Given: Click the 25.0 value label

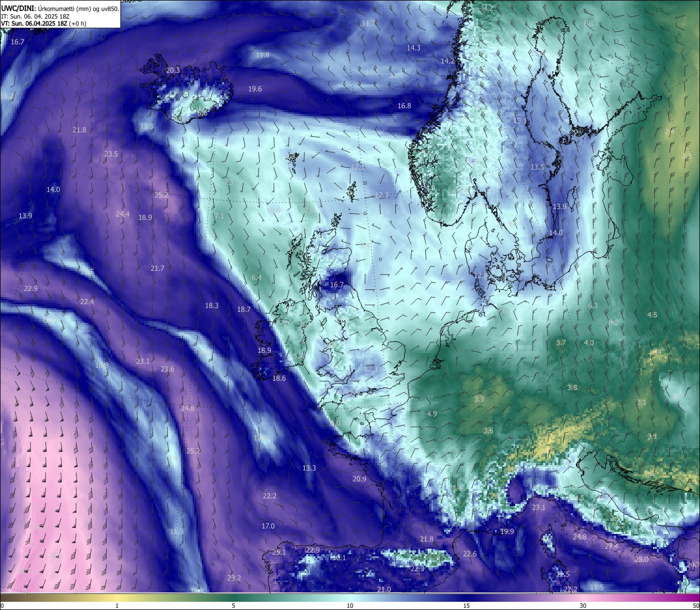Looking at the screenshot, I should pyautogui.click(x=641, y=559).
